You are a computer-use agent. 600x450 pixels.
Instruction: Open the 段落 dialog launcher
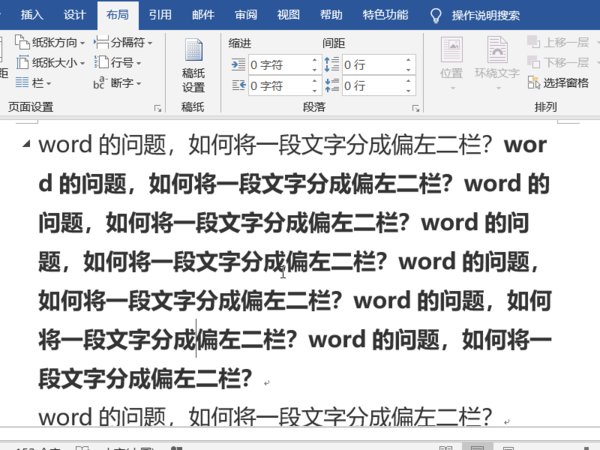coord(416,108)
